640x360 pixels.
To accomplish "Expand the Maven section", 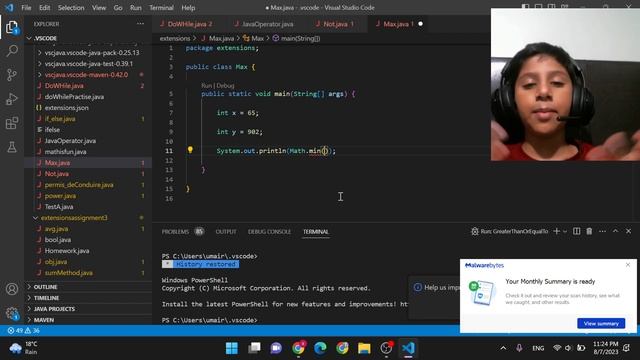I will (88, 320).
